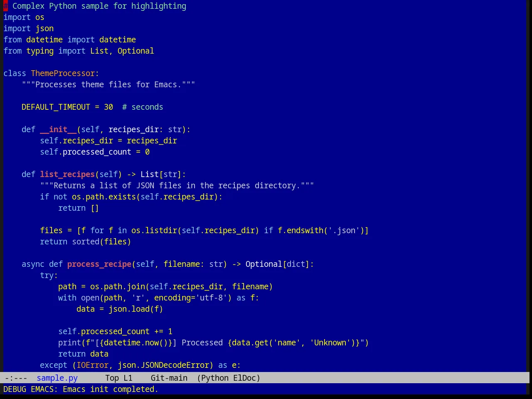The width and height of the screenshot is (532, 399).
Task: Click 'os.path.exists' call in if statement
Action: point(104,197)
